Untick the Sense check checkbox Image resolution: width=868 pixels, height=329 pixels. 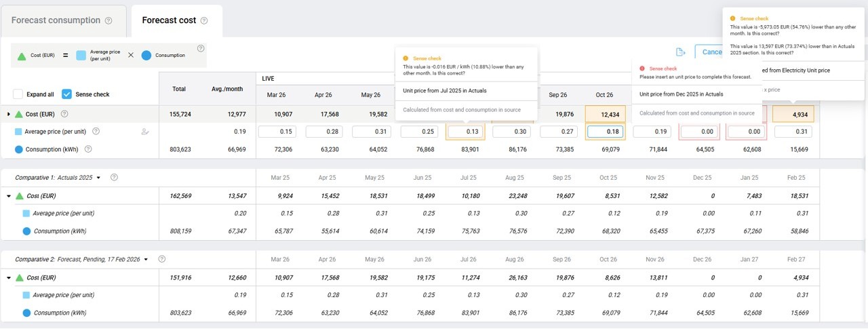tap(66, 94)
